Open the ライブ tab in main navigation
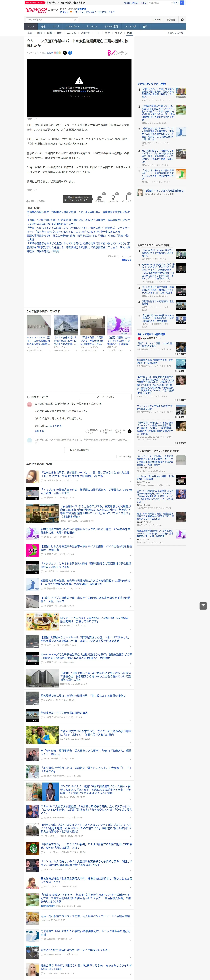The image size is (210, 980). coord(56,27)
